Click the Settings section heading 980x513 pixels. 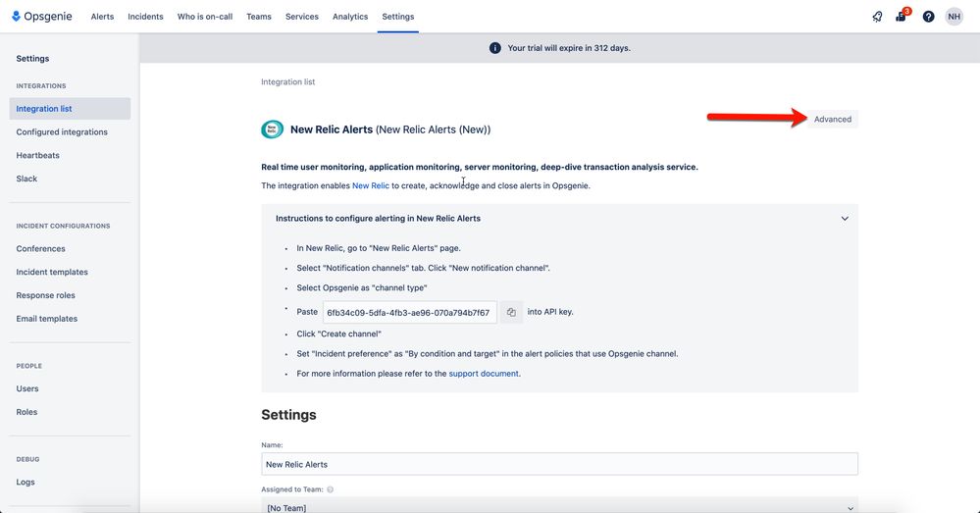288,415
